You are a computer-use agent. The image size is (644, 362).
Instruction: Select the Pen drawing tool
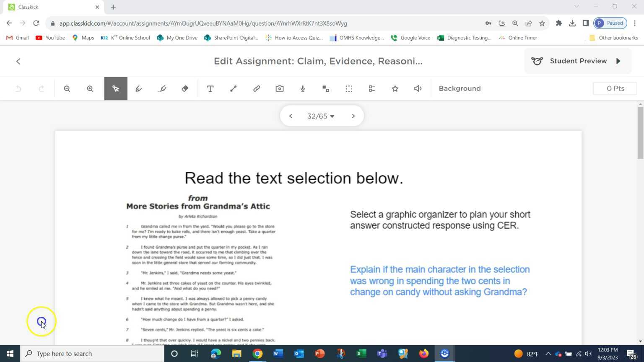[x=139, y=88]
